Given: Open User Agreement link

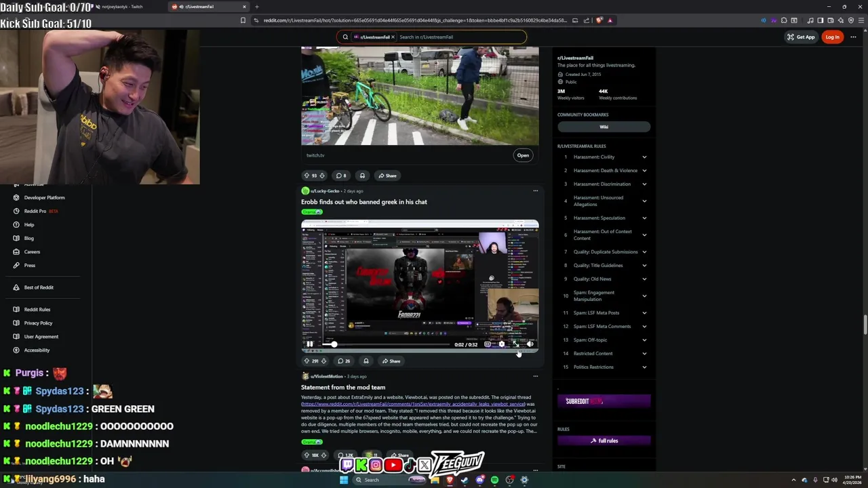Looking at the screenshot, I should tap(41, 337).
